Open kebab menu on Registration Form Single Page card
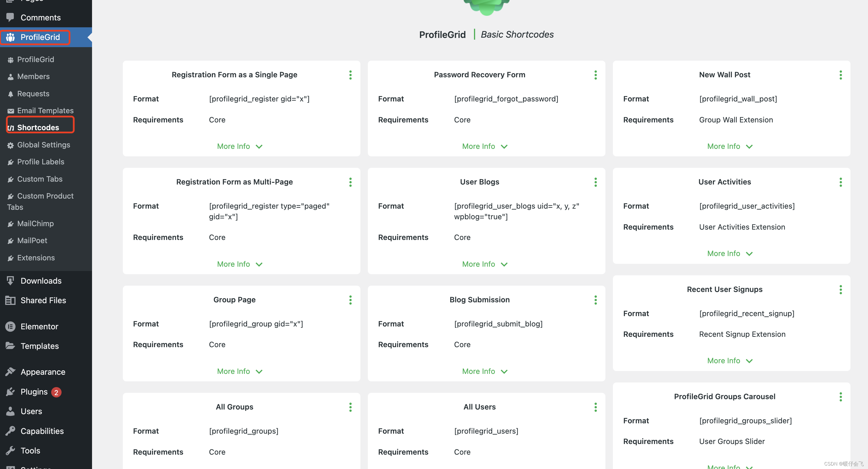 pyautogui.click(x=350, y=75)
